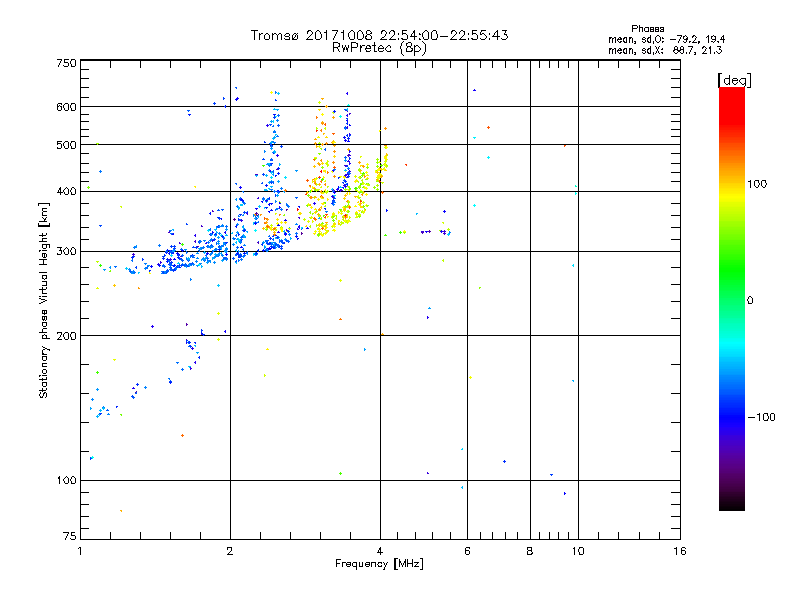Viewport: 800px width, 600px height.
Task: Click the 16 tick on the frequency axis
Action: (678, 552)
